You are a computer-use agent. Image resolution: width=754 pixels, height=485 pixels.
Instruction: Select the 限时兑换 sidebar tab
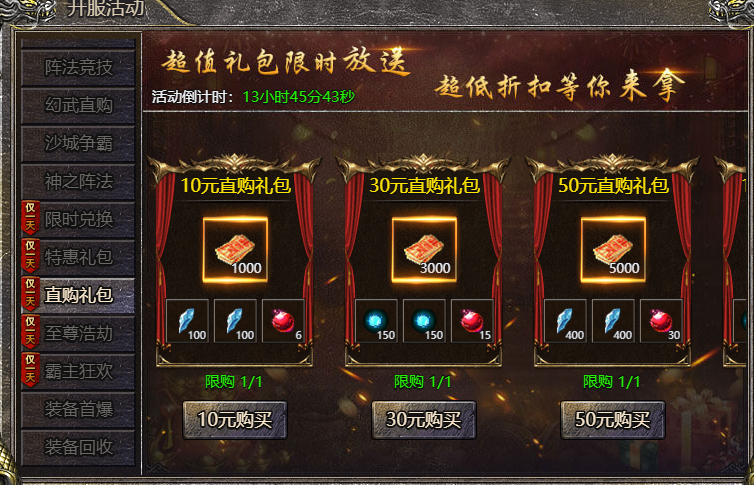78,219
